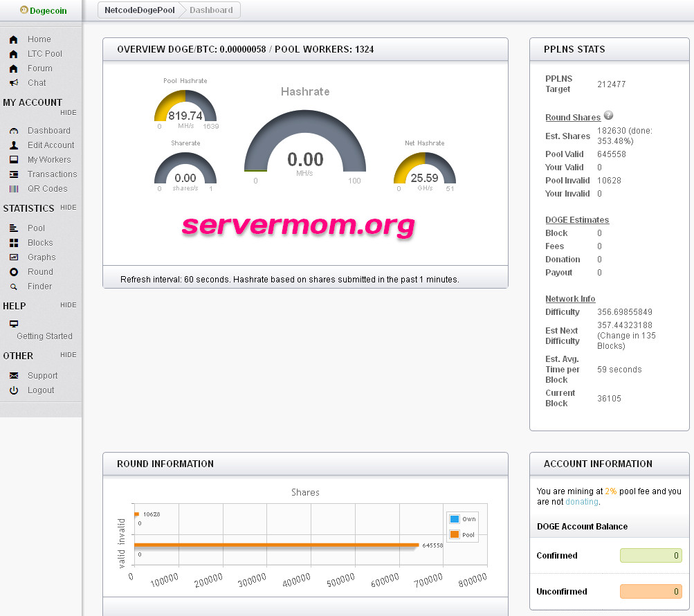
Task: Click the Own legend swatch in chart
Action: coord(455,519)
